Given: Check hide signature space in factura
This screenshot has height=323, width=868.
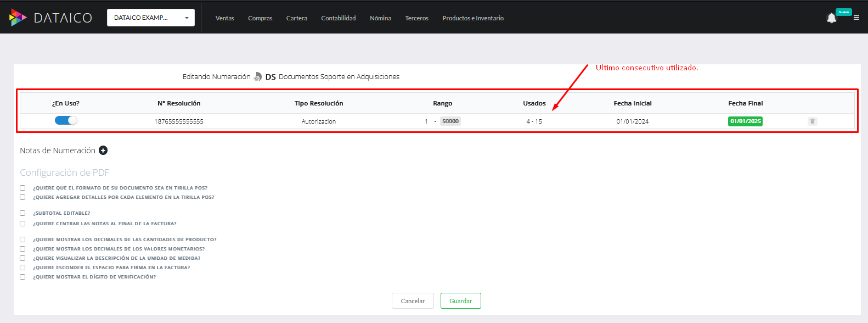Looking at the screenshot, I should click(x=22, y=268).
